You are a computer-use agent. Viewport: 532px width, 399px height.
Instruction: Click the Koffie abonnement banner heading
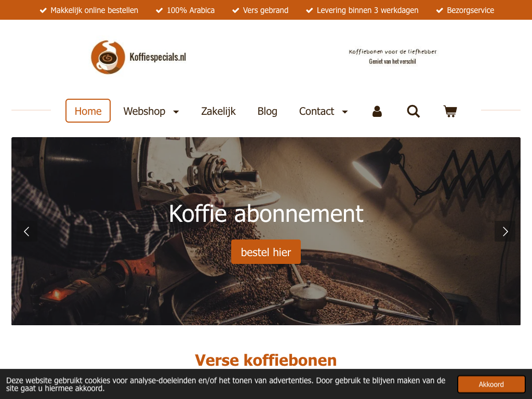pyautogui.click(x=266, y=214)
